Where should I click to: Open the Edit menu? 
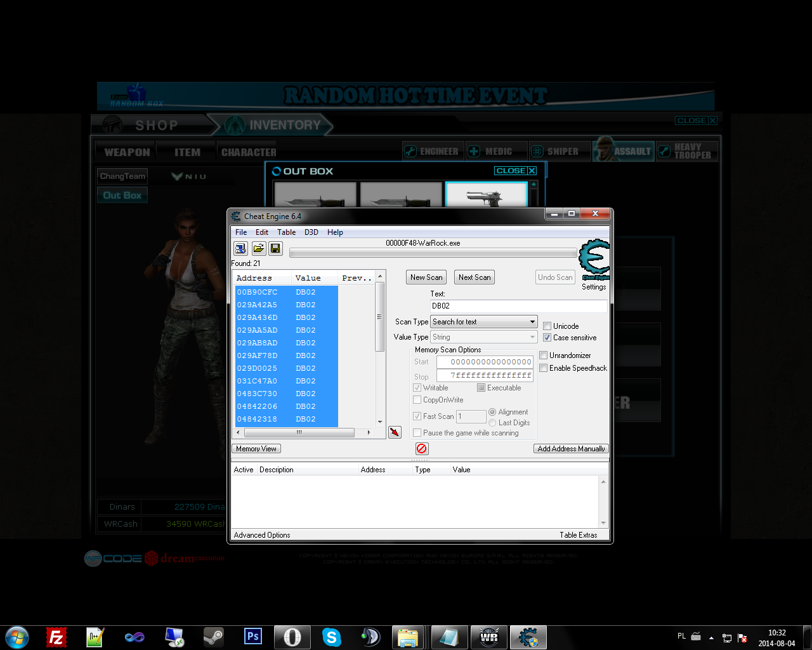coord(262,232)
